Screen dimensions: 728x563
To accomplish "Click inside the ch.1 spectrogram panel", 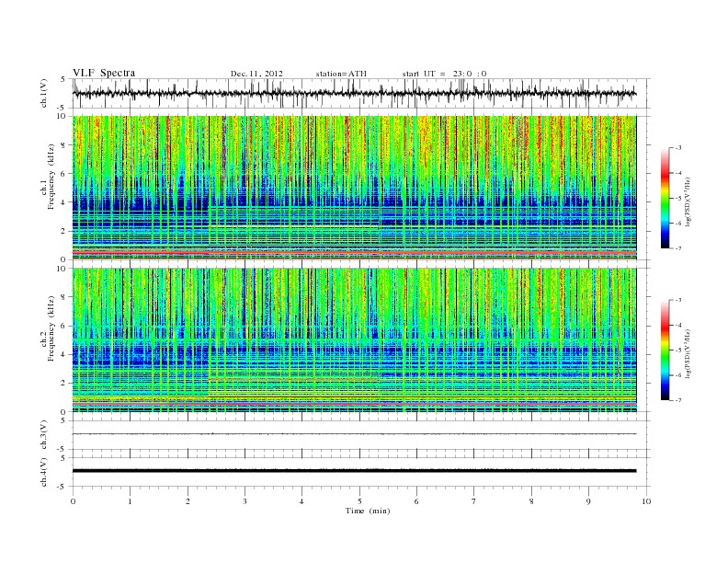I will (x=354, y=188).
